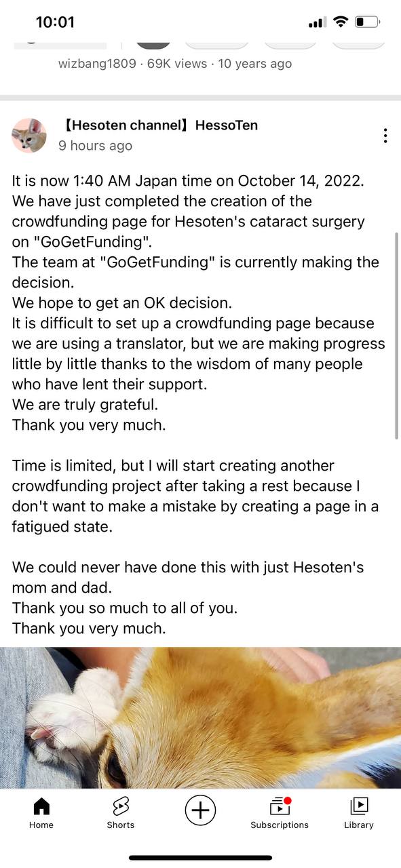Image resolution: width=401 pixels, height=868 pixels.
Task: Open the Subscriptions tab
Action: click(280, 813)
